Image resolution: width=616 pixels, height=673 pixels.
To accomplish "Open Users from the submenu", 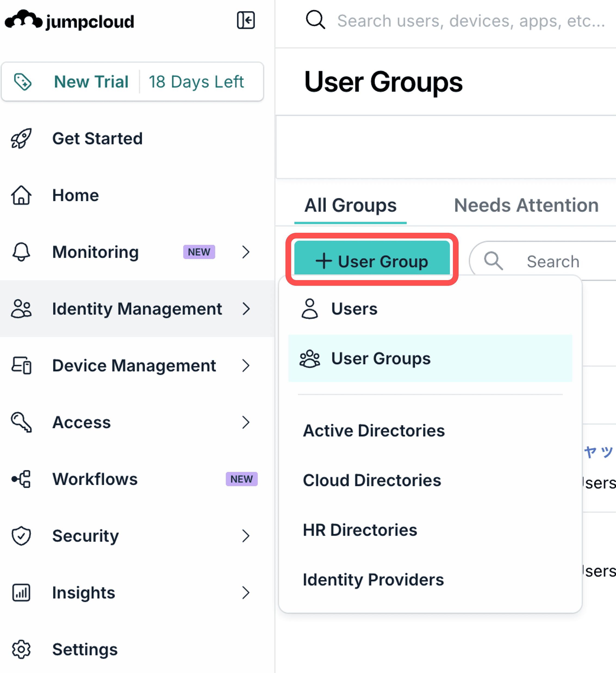I will tap(430, 309).
